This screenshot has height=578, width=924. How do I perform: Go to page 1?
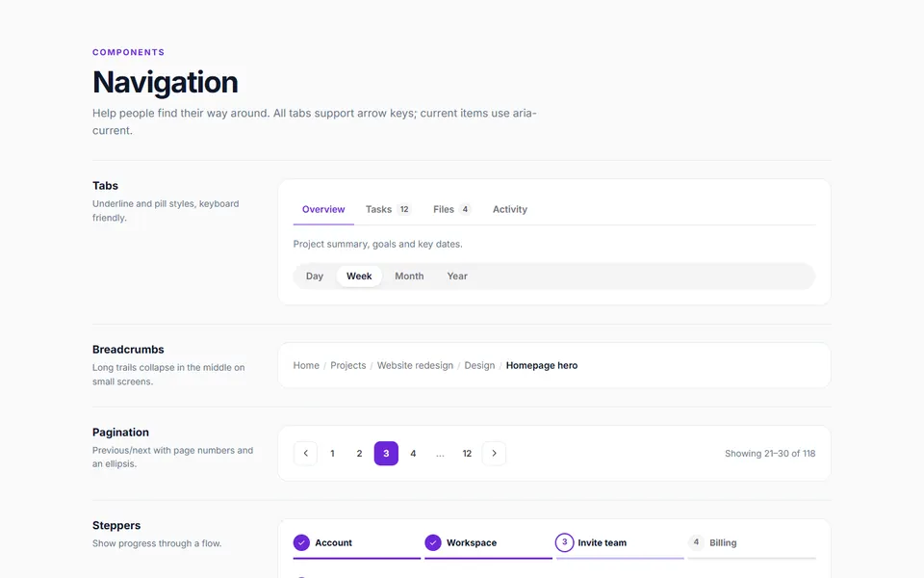(x=332, y=453)
